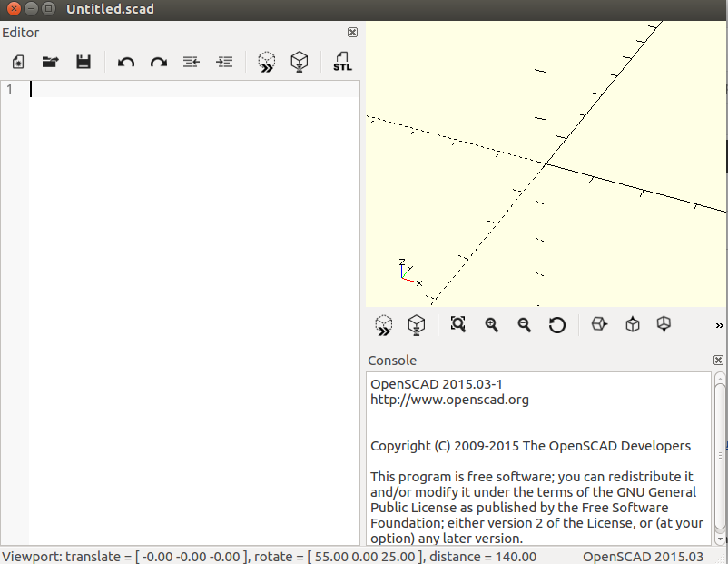
Task: Switch to the Bottom view
Action: (664, 324)
